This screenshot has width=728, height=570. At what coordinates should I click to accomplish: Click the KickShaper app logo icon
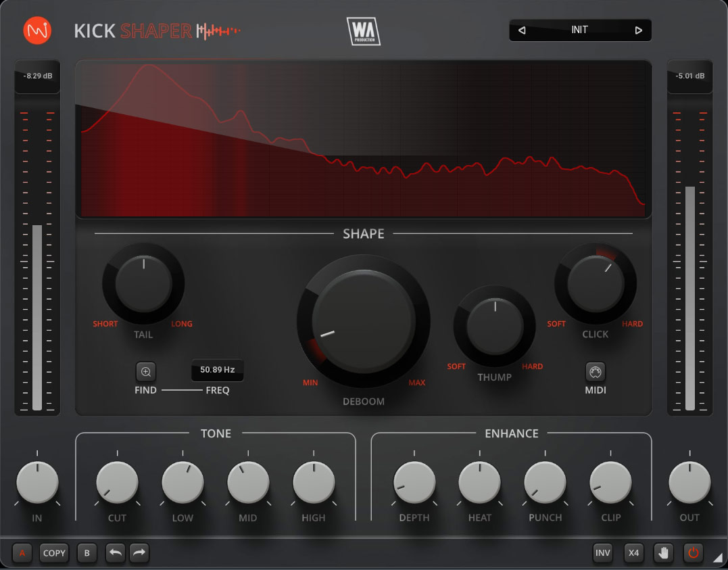coord(37,30)
